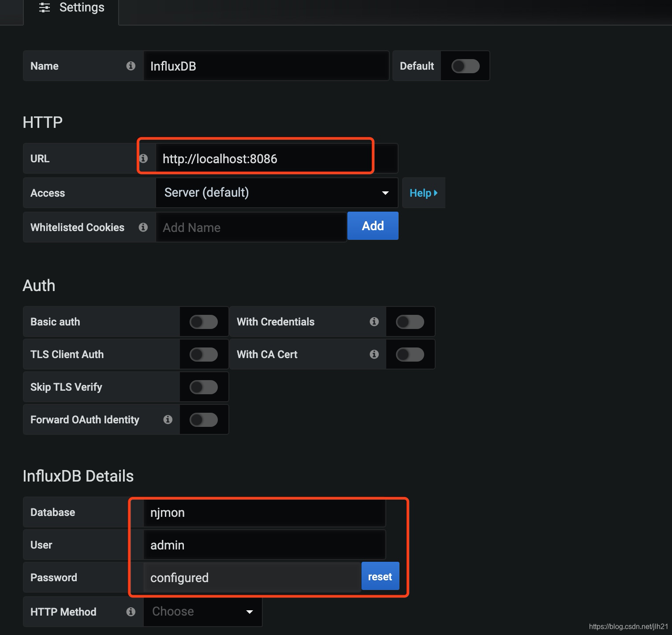This screenshot has height=635, width=672.
Task: Toggle Forward OAuth Identity switch
Action: click(x=204, y=420)
